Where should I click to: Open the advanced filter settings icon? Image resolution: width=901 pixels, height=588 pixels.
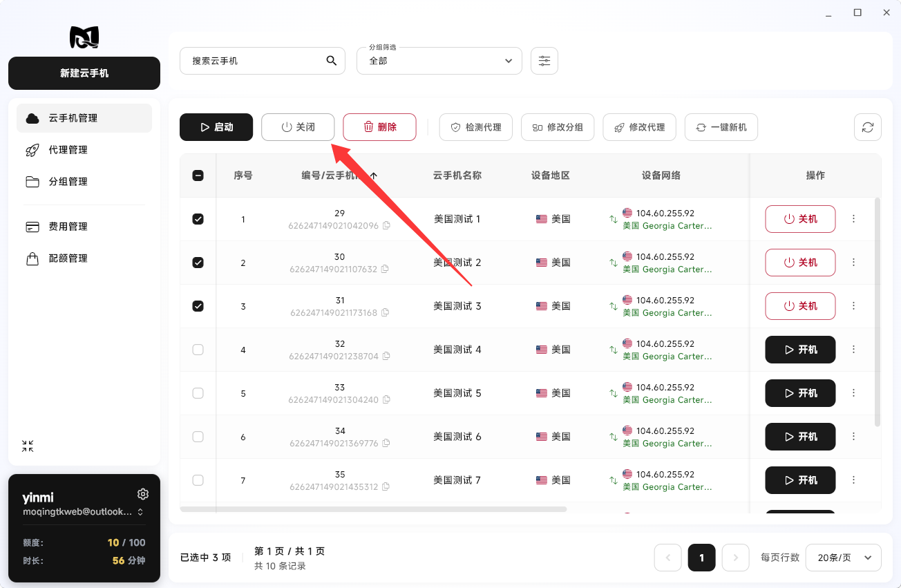coord(544,61)
